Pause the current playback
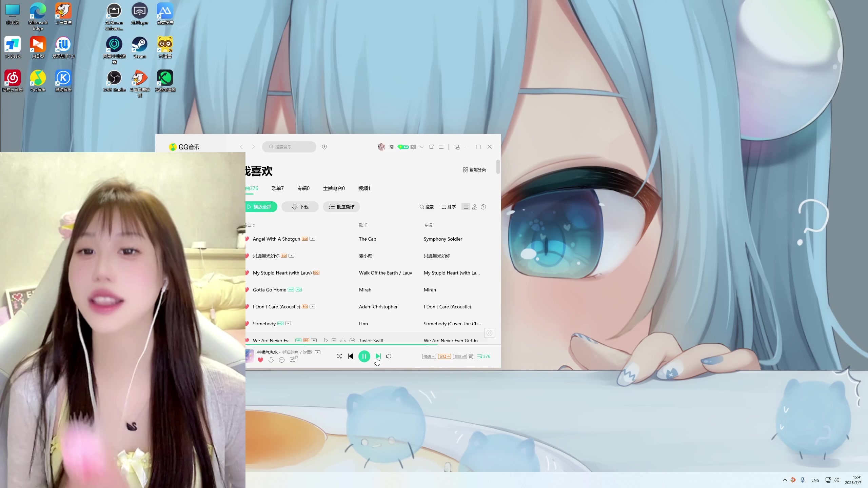The image size is (868, 488). [x=364, y=356]
